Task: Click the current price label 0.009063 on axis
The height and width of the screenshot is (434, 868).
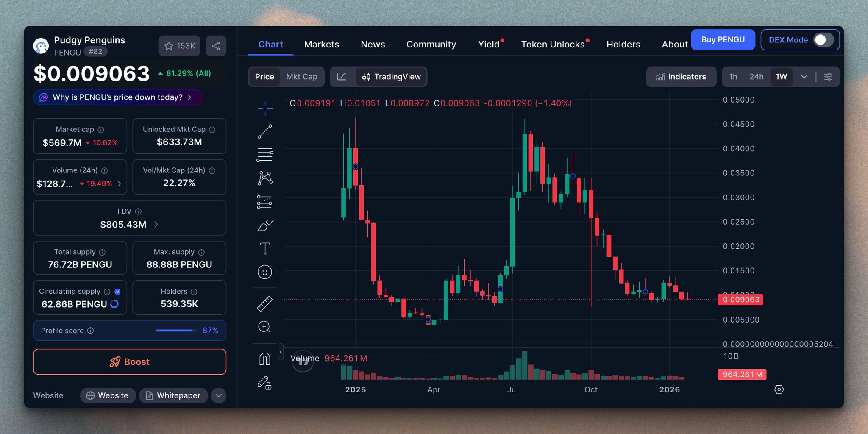Action: tap(740, 300)
